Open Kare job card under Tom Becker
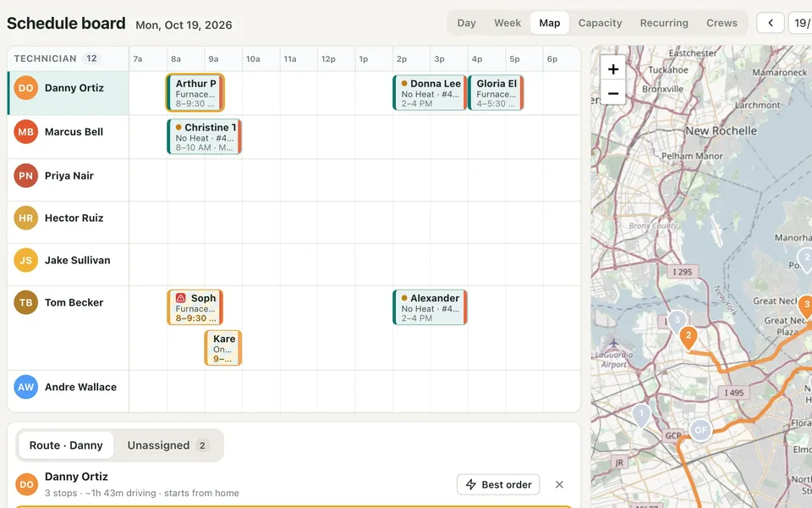Viewport: 812px width, 508px height. [223, 348]
